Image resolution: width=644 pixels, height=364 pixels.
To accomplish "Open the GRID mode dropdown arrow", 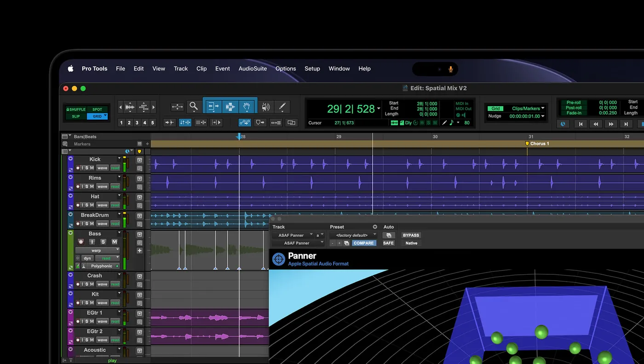I will point(105,116).
